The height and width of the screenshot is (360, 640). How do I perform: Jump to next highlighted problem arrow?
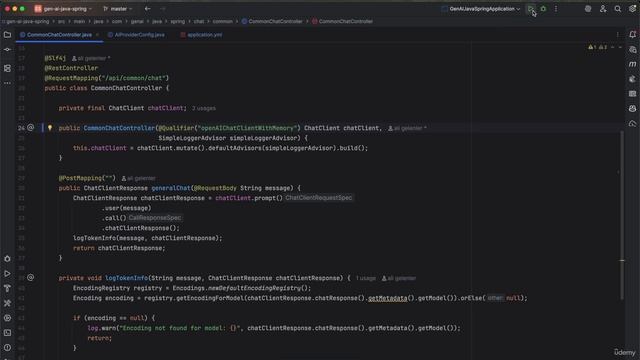tap(620, 47)
